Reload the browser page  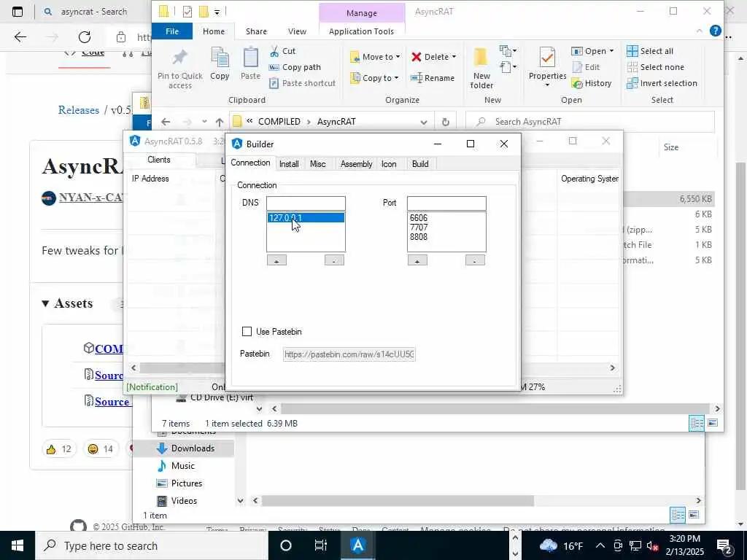point(85,37)
